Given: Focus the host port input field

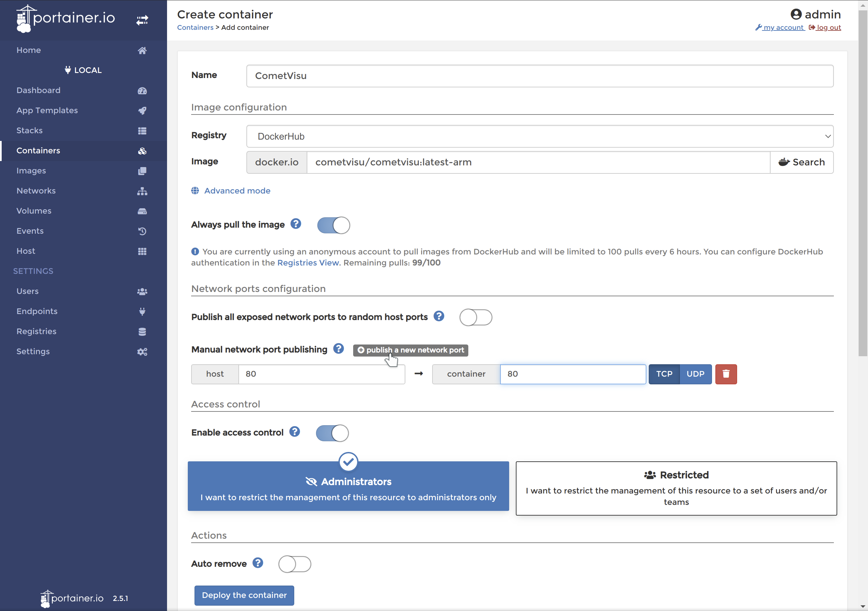Looking at the screenshot, I should click(x=321, y=374).
